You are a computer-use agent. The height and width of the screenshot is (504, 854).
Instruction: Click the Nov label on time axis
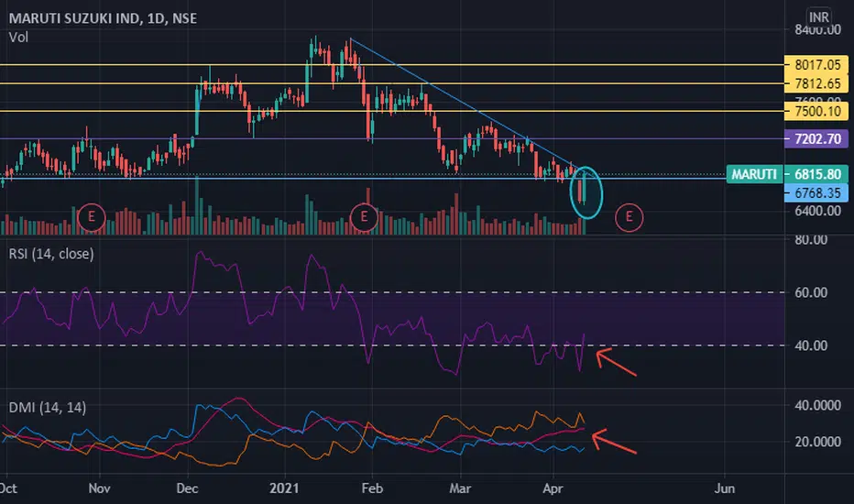click(99, 488)
